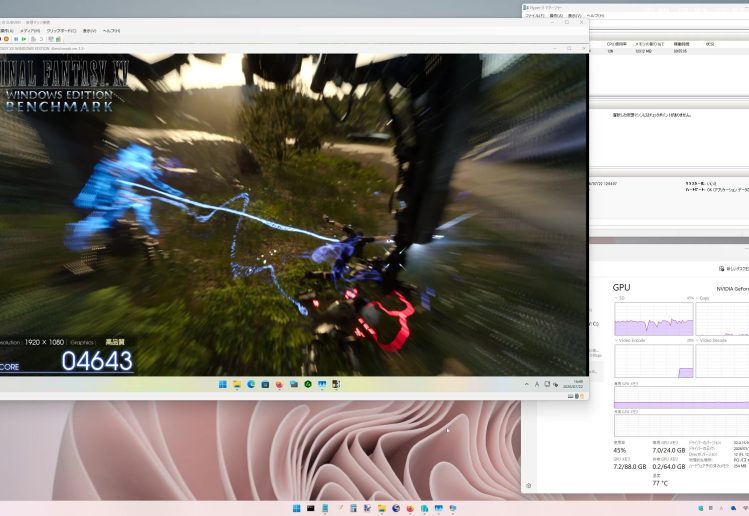Open クリップボード menu in VM connection window

61,31
